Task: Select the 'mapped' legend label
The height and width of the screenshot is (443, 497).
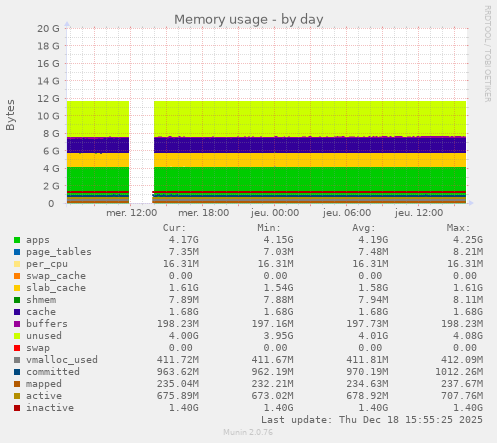Action: (x=44, y=384)
